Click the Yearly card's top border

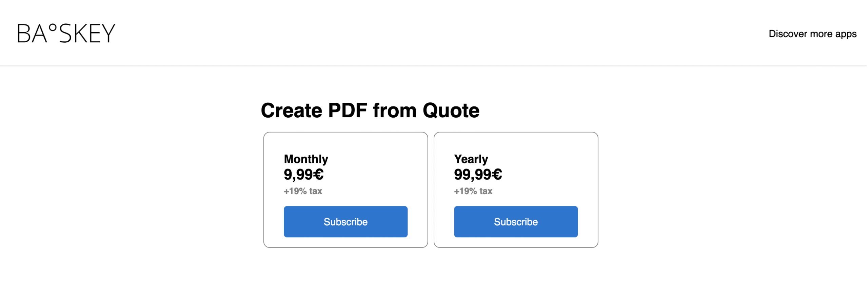(x=515, y=133)
